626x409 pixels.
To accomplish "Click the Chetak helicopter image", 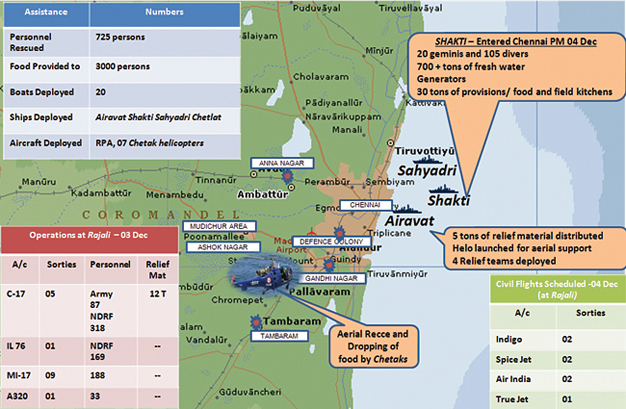I will pyautogui.click(x=265, y=274).
